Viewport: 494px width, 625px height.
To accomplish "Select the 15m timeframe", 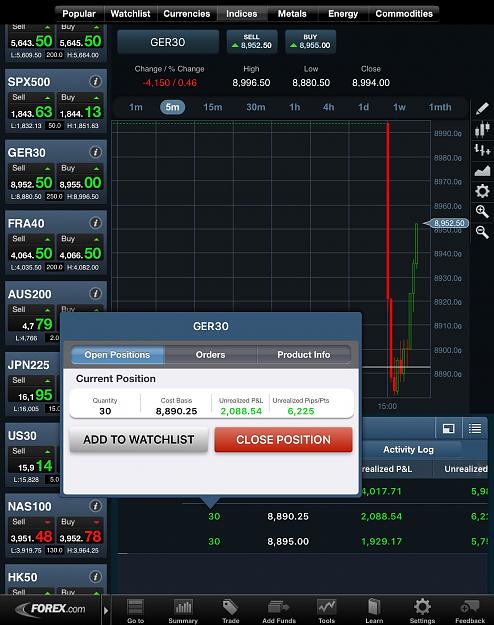I will pyautogui.click(x=213, y=107).
